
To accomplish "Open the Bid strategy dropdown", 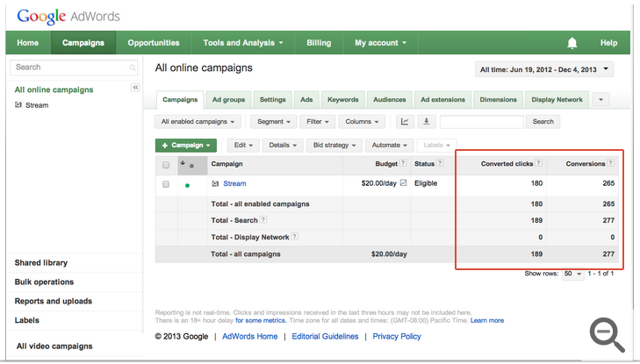I will click(x=334, y=145).
